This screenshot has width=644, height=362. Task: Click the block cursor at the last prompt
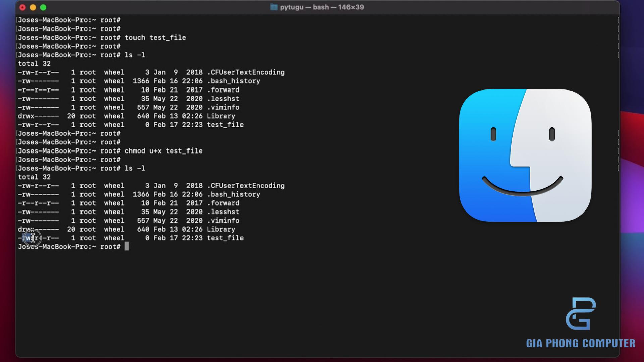pyautogui.click(x=127, y=247)
